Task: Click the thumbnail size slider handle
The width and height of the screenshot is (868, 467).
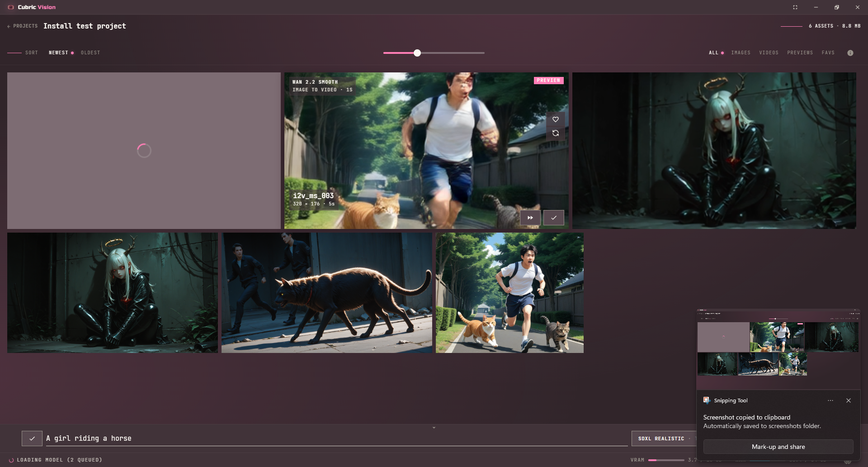Action: click(x=417, y=53)
